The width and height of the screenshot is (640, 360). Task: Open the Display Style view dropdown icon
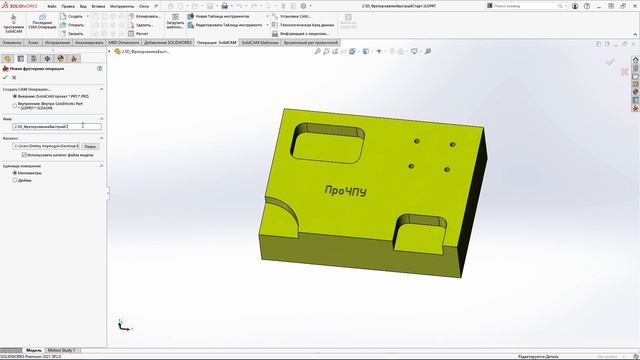click(366, 51)
